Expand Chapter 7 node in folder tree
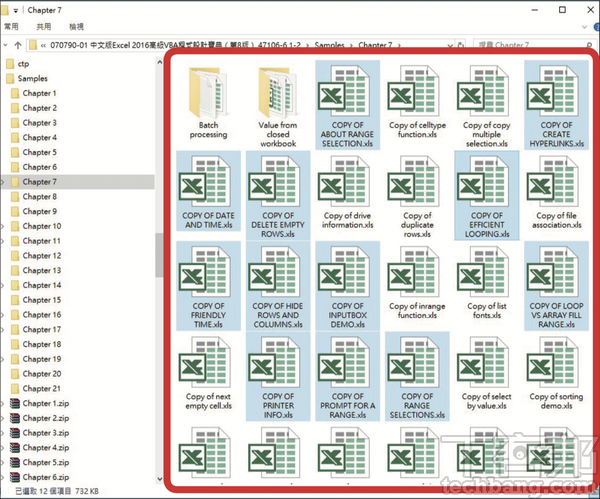Image resolution: width=600 pixels, height=499 pixels. click(x=4, y=182)
